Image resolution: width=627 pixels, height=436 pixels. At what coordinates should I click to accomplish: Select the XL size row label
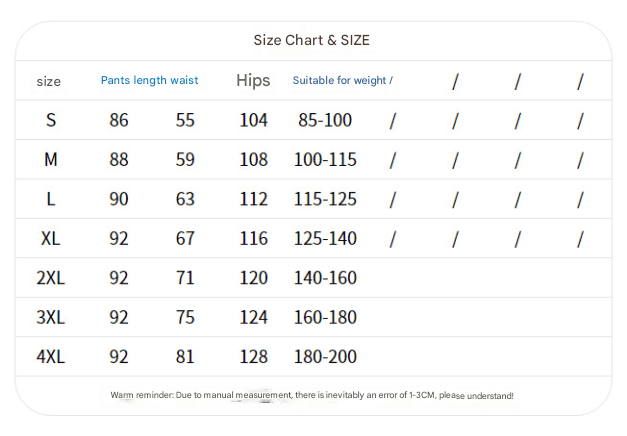pos(51,238)
